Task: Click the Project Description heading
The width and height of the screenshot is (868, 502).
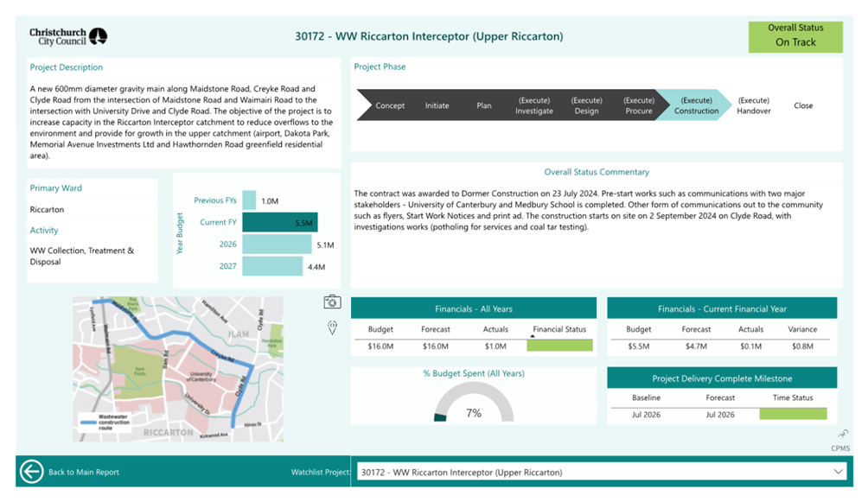Action: click(x=67, y=67)
